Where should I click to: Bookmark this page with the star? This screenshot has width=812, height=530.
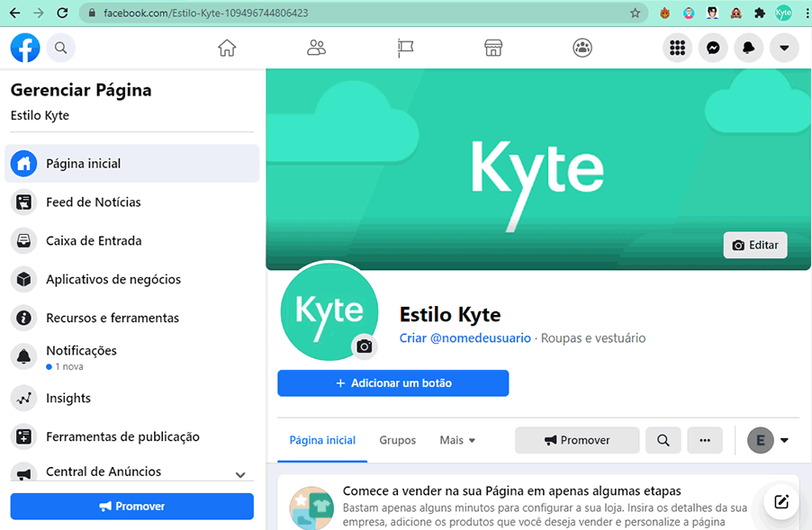click(635, 13)
